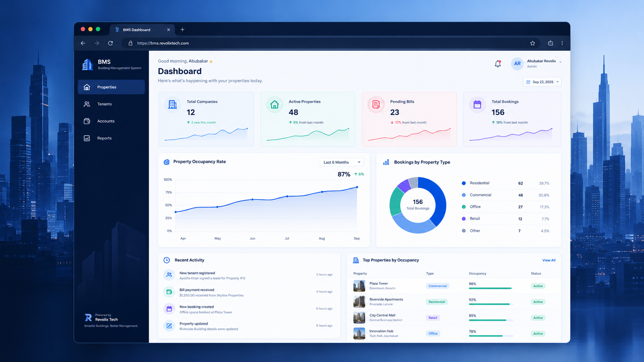Open the Last 6 Months dropdown

342,162
